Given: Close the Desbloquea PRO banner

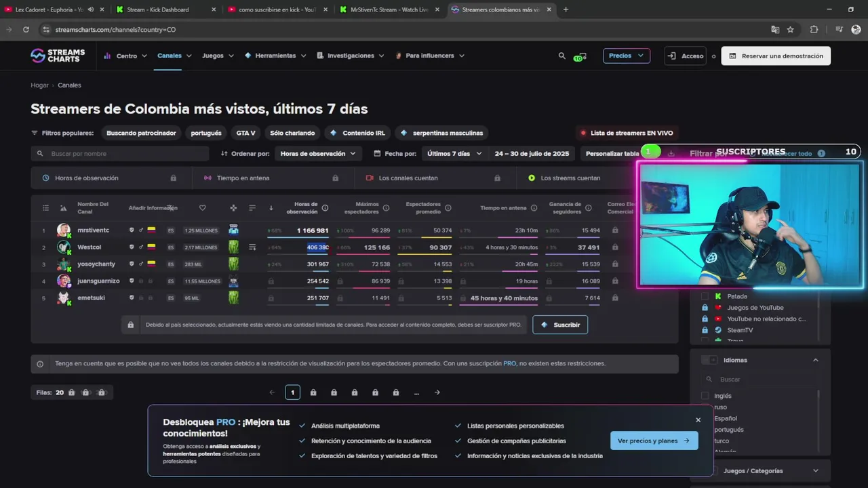Looking at the screenshot, I should [x=698, y=420].
